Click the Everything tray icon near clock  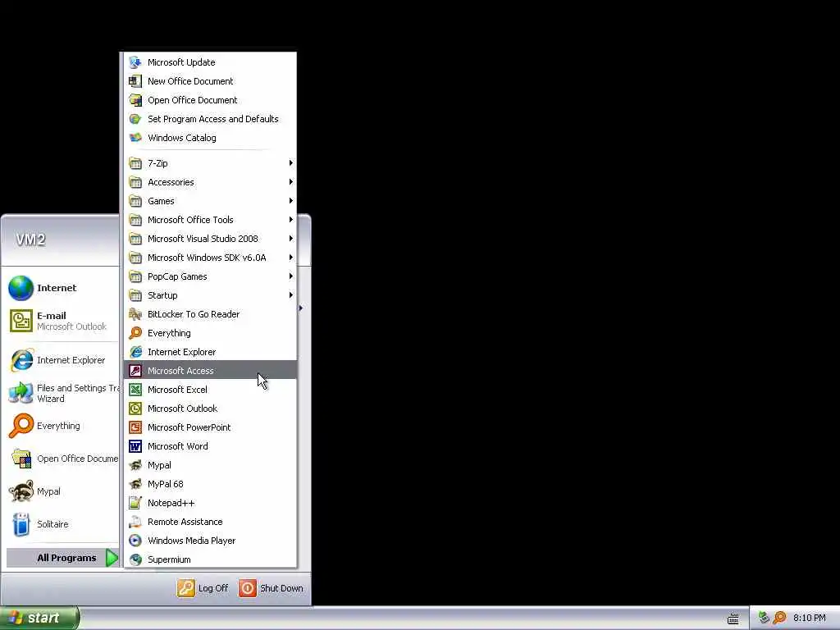[780, 618]
